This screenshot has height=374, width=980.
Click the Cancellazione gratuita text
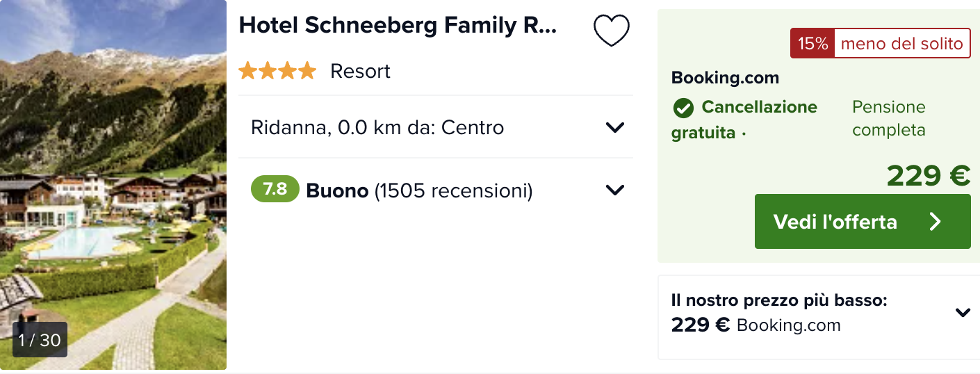click(x=744, y=120)
